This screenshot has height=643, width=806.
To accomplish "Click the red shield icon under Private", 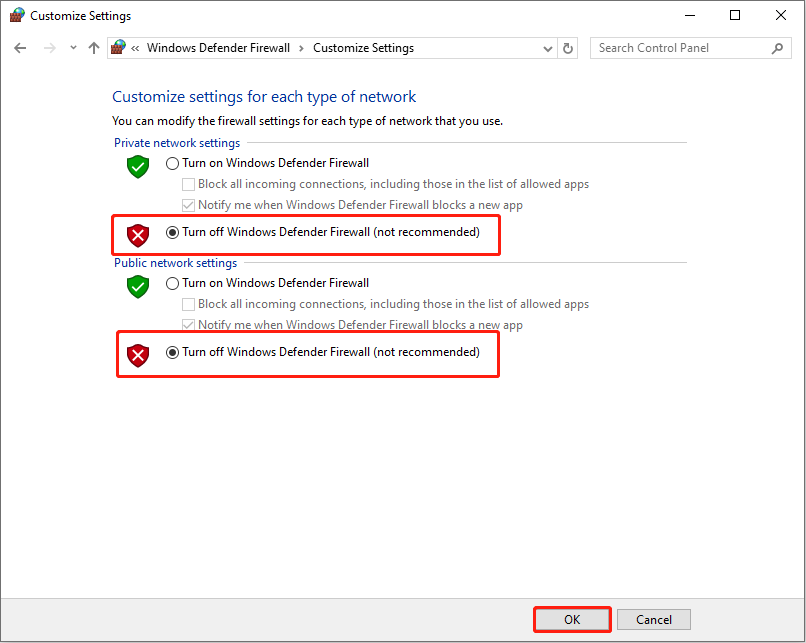I will tap(138, 235).
